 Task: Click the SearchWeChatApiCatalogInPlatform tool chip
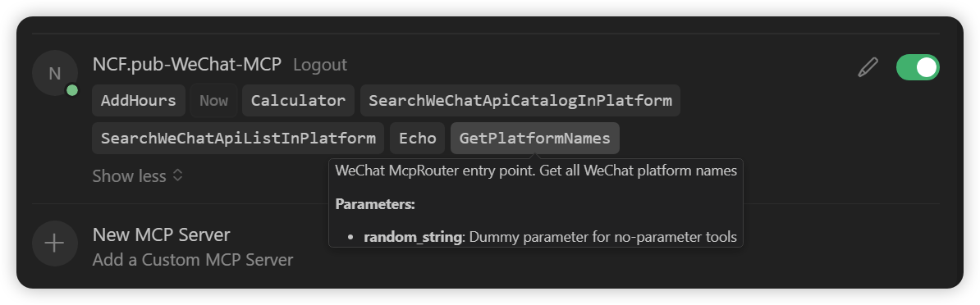click(520, 100)
